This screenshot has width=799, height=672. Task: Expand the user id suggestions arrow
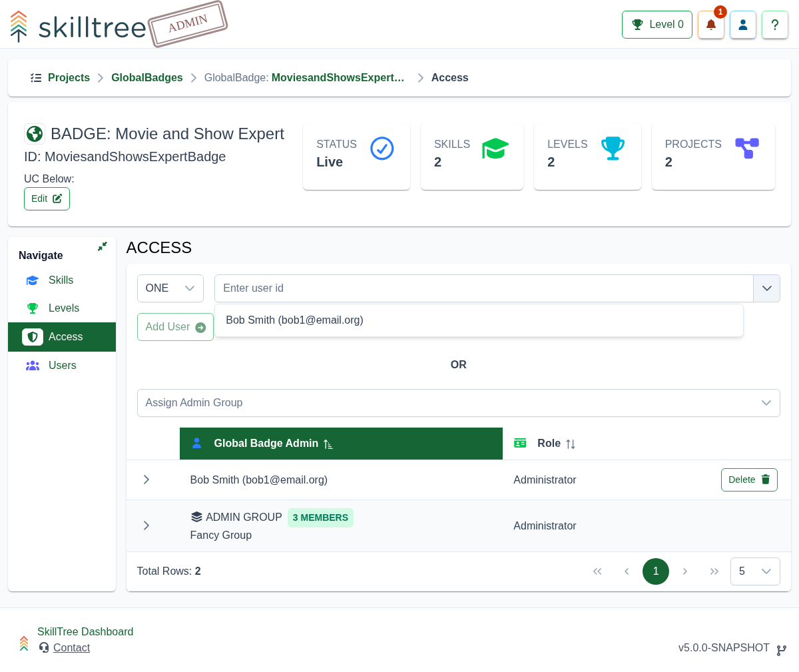click(766, 288)
